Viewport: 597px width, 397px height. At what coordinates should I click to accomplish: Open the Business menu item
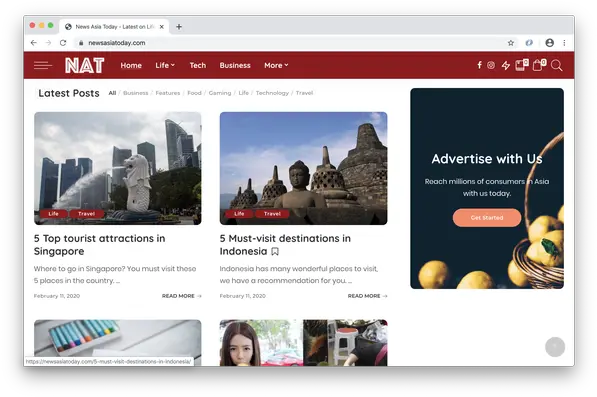[235, 65]
